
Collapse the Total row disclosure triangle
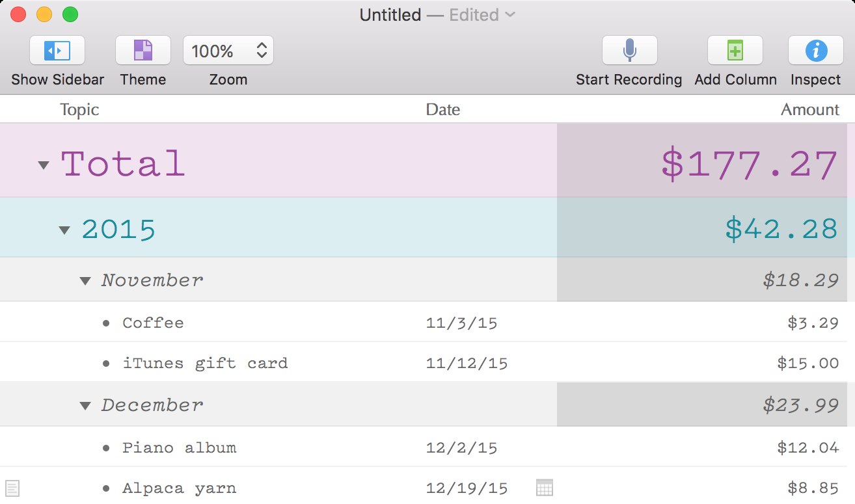[44, 165]
